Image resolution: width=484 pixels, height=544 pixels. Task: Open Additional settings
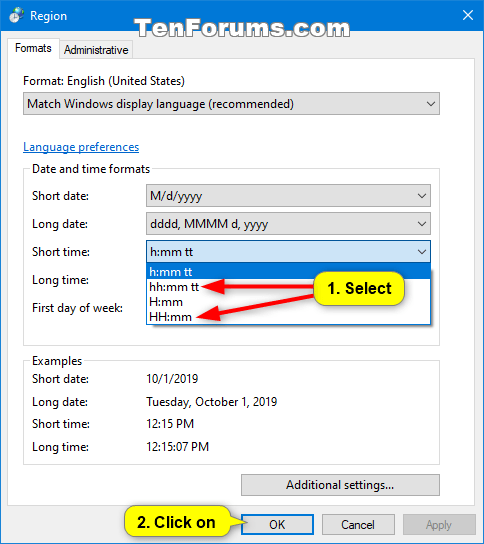(x=340, y=485)
